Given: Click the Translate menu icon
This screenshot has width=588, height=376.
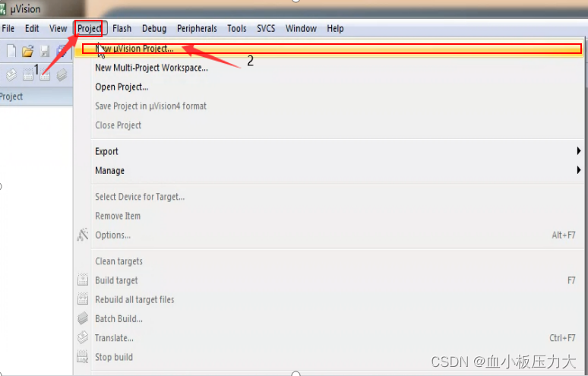Looking at the screenshot, I should [83, 337].
